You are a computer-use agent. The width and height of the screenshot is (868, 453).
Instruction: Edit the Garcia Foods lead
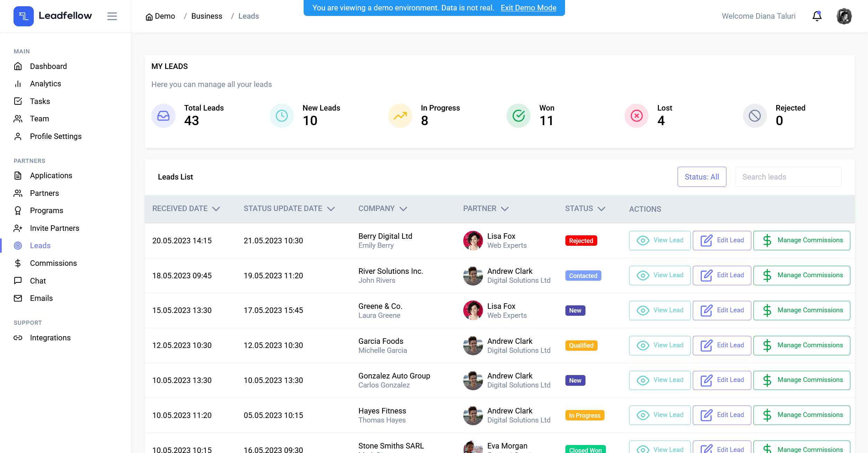(722, 345)
